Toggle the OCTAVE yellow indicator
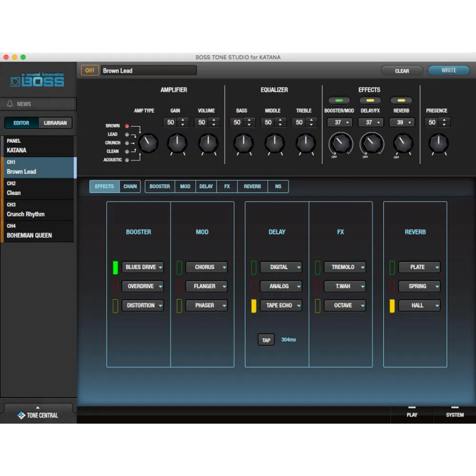This screenshot has height=476, width=476. click(318, 306)
